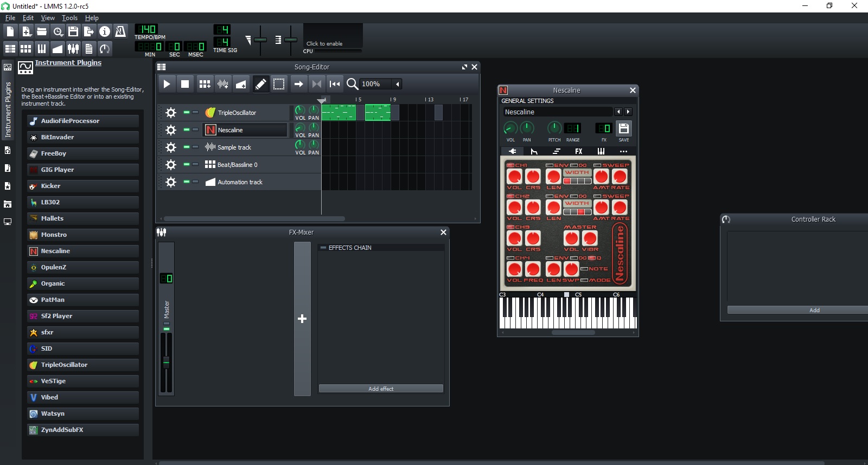Open the Edit menu
Viewport: 868px width, 465px height.
tap(28, 18)
